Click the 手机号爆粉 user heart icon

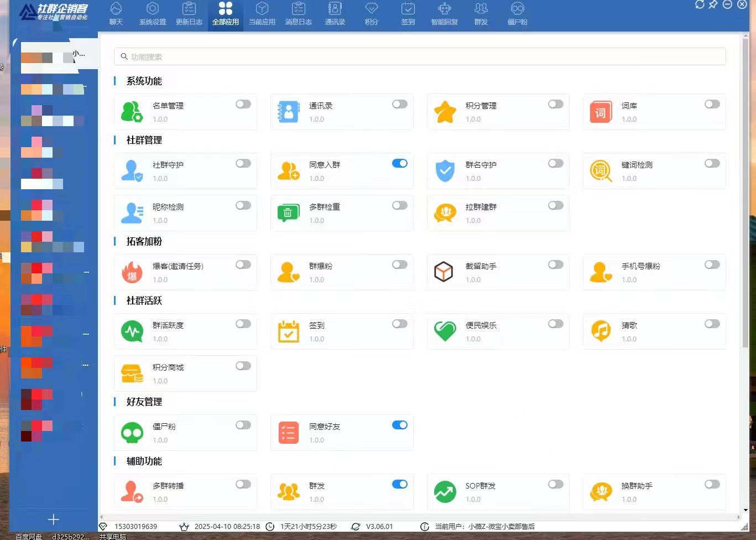(x=601, y=272)
